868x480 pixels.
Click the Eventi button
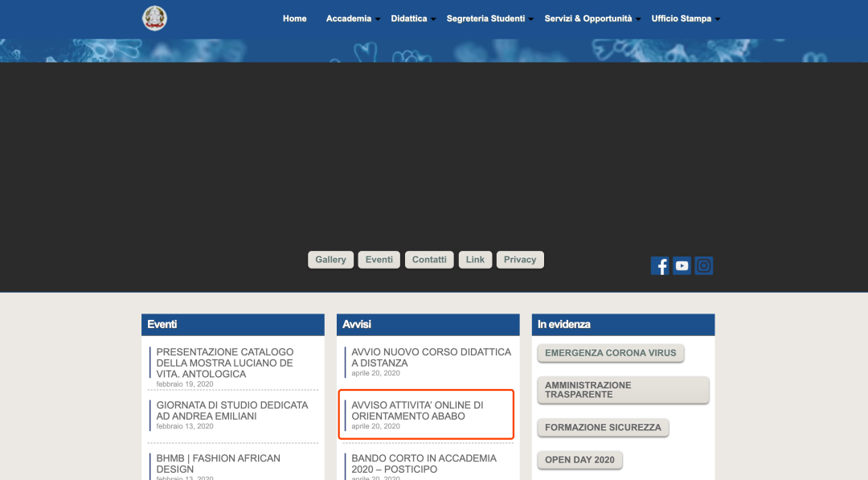(379, 260)
